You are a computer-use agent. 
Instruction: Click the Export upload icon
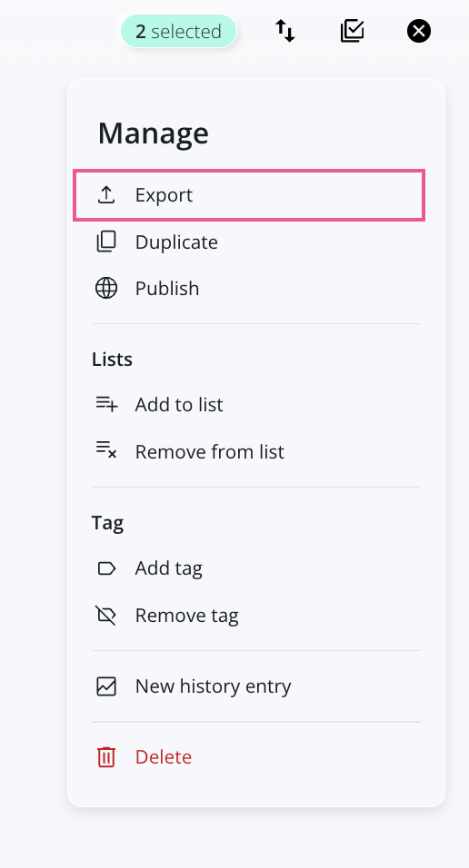click(x=105, y=195)
